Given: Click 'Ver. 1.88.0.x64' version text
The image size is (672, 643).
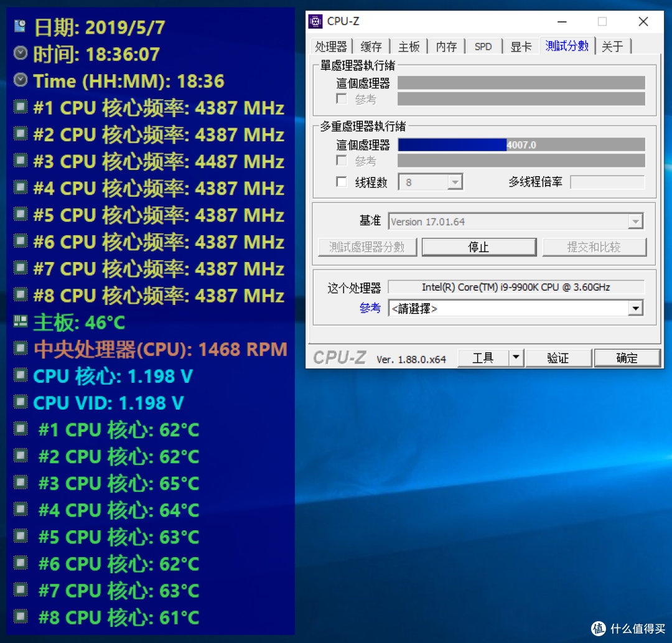Looking at the screenshot, I should coord(411,359).
